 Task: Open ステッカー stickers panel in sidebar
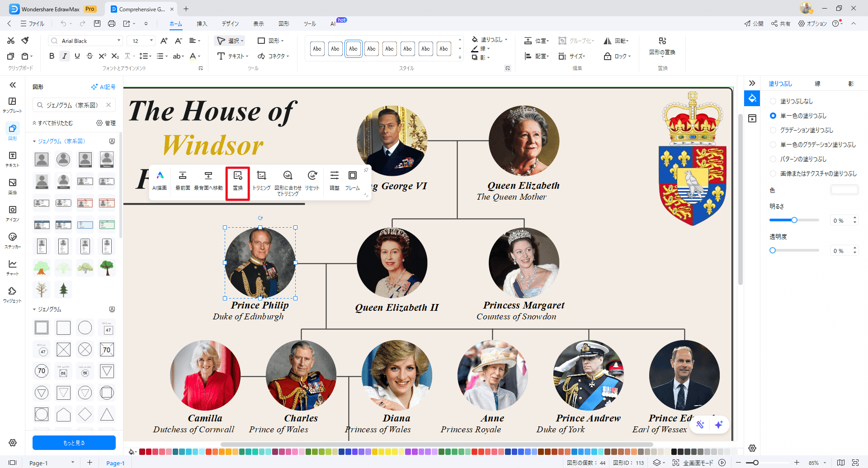pos(13,240)
